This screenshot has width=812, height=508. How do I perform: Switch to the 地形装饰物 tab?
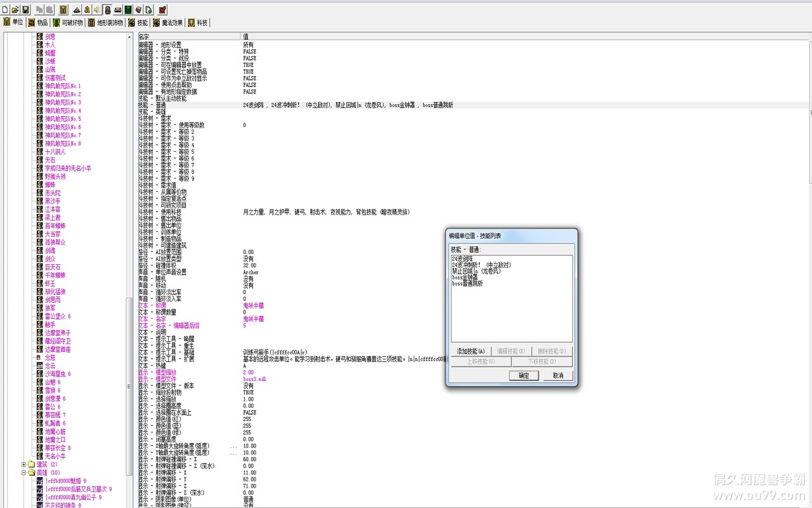(105, 22)
